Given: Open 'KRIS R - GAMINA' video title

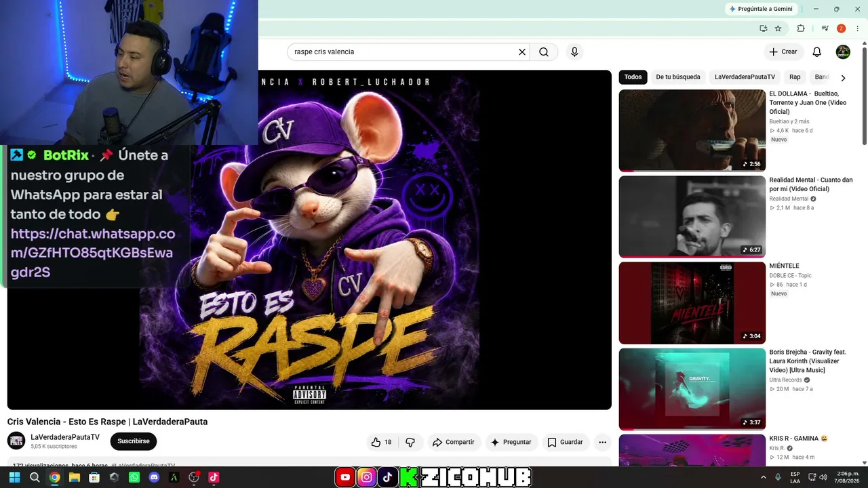Looking at the screenshot, I should pyautogui.click(x=798, y=439).
